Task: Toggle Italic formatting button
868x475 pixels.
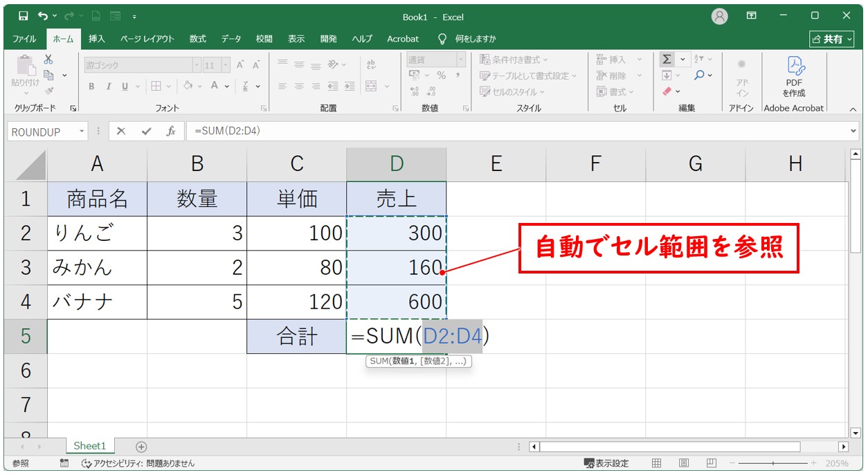Action: (x=108, y=86)
